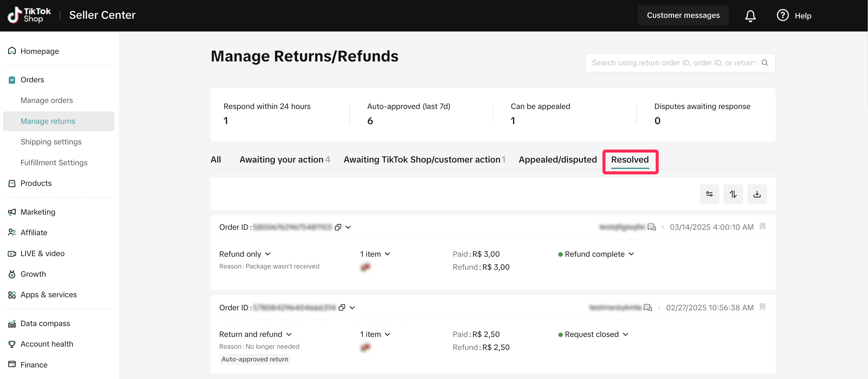Go to Shipping settings in sidebar

[x=51, y=142]
